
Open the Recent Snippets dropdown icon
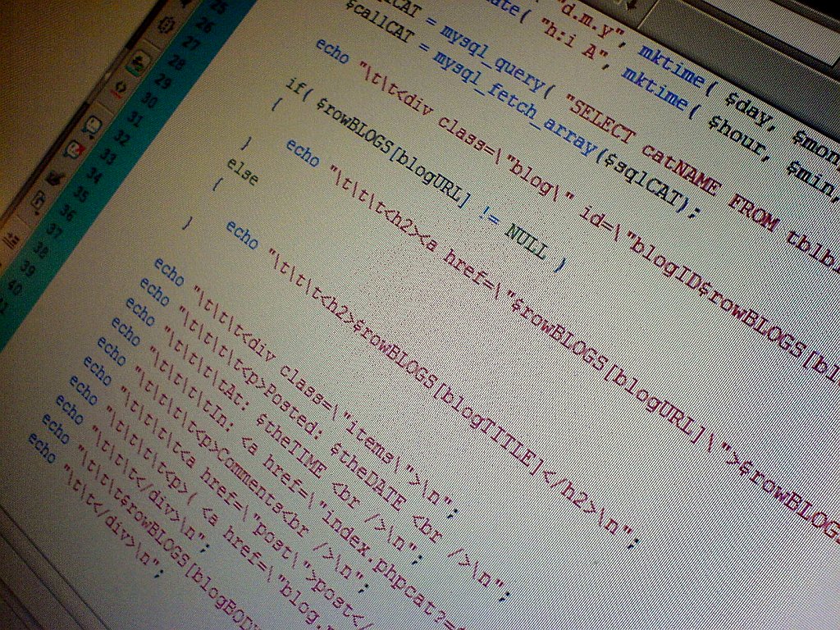[x=39, y=199]
